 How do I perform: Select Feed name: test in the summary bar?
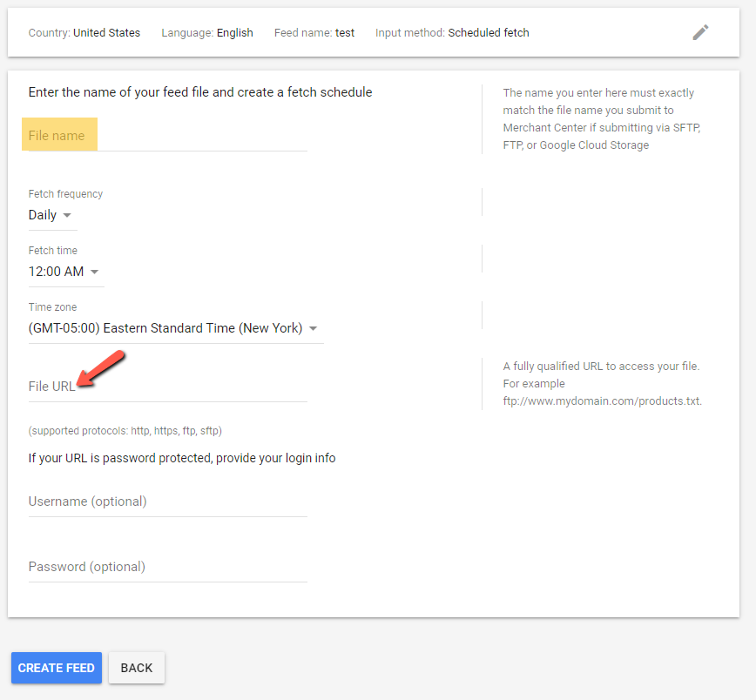coord(314,33)
